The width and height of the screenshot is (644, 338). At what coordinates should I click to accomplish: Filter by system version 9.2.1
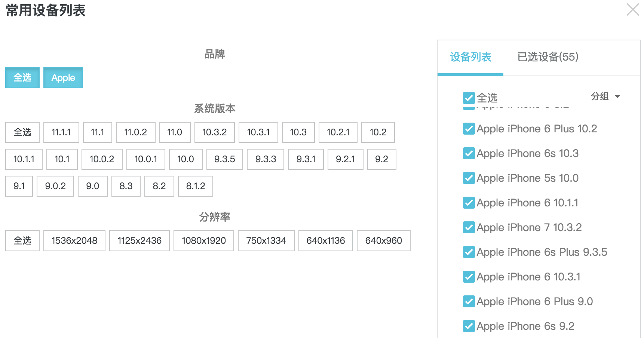[x=346, y=159]
